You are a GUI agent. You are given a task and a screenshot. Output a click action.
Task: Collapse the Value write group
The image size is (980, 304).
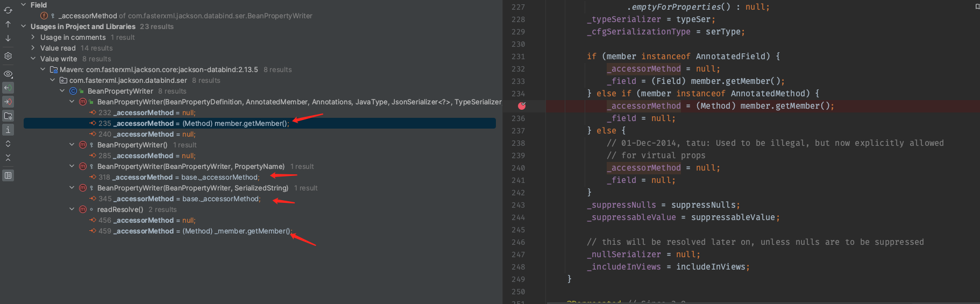click(33, 59)
